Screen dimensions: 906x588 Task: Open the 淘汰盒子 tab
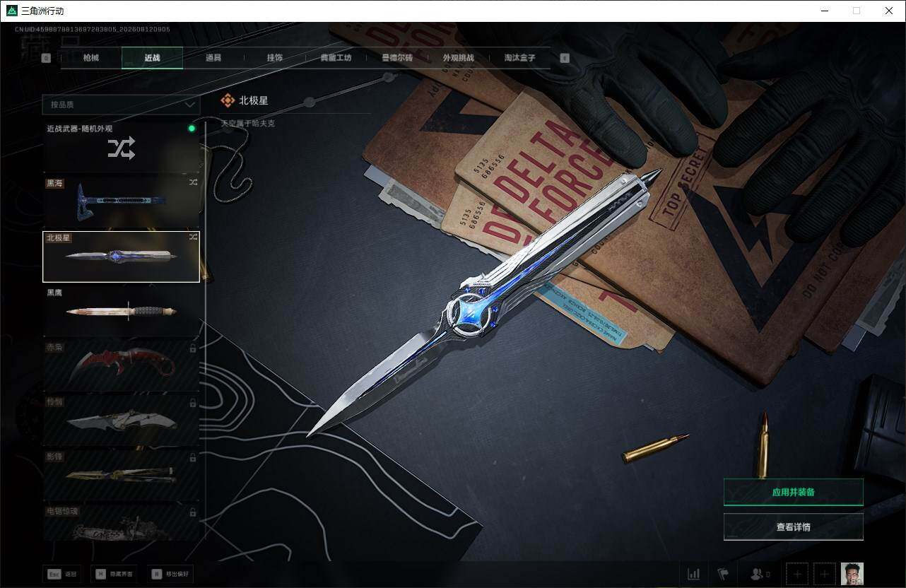519,58
